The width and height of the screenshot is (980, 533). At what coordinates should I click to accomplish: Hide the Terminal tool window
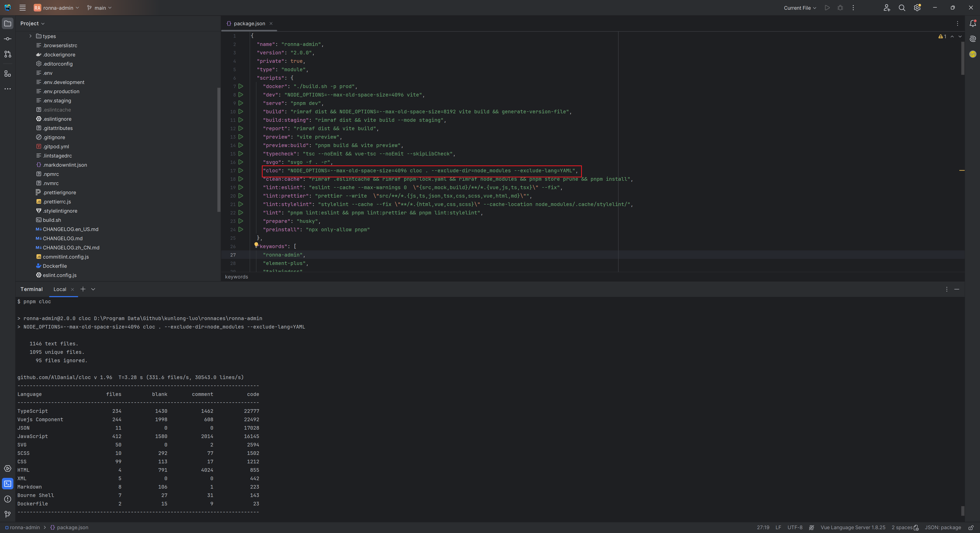click(x=957, y=289)
